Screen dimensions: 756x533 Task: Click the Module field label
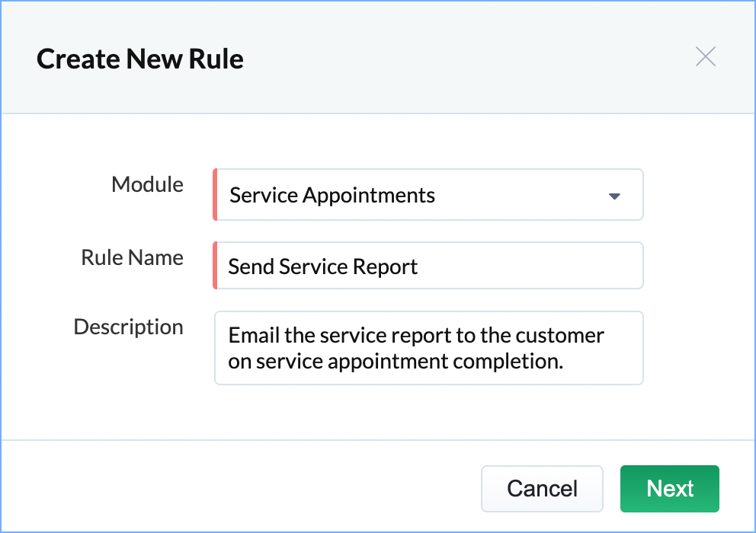(x=147, y=185)
